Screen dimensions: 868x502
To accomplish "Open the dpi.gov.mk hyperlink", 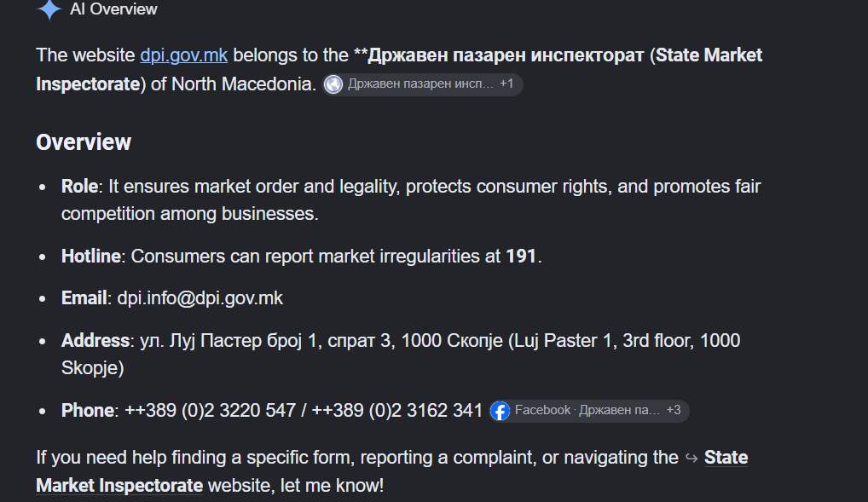I will tap(184, 55).
